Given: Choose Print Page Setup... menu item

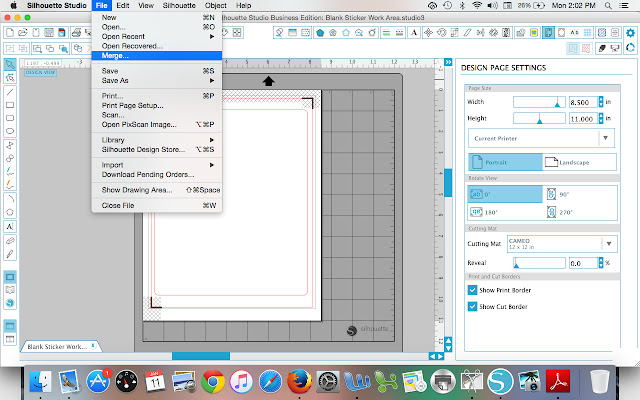Looking at the screenshot, I should [157, 105].
